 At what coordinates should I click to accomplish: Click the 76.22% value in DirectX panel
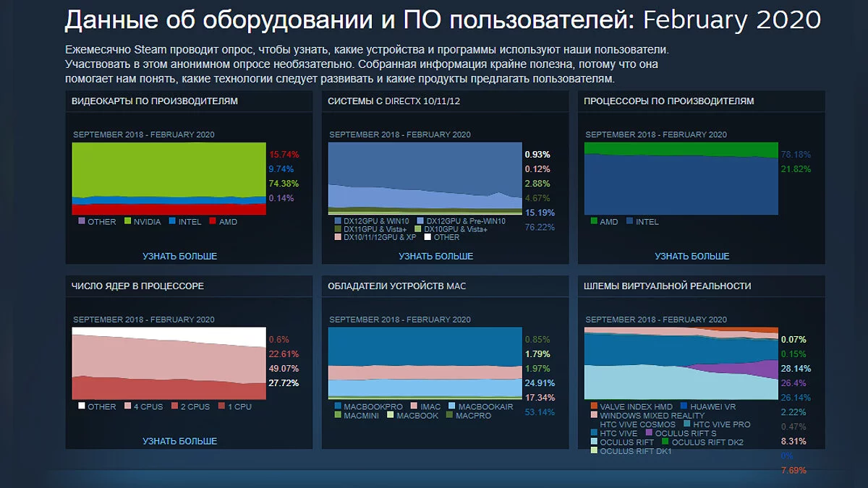540,226
